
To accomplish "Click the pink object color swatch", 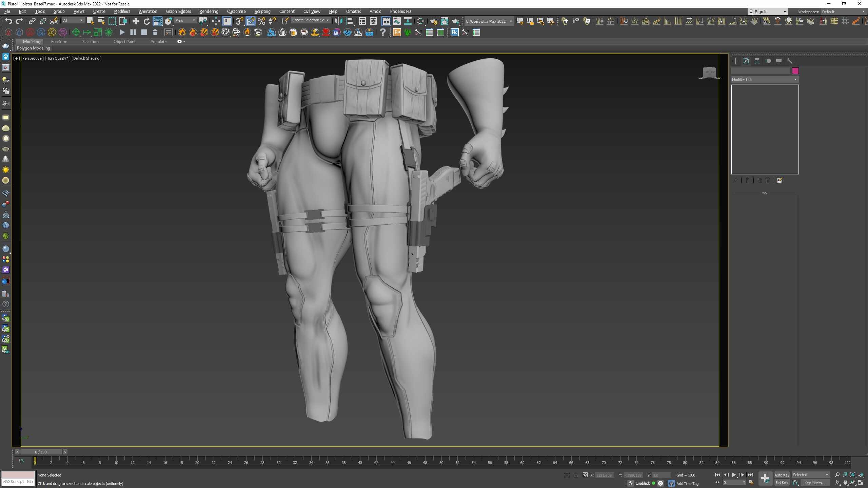I will pyautogui.click(x=795, y=71).
